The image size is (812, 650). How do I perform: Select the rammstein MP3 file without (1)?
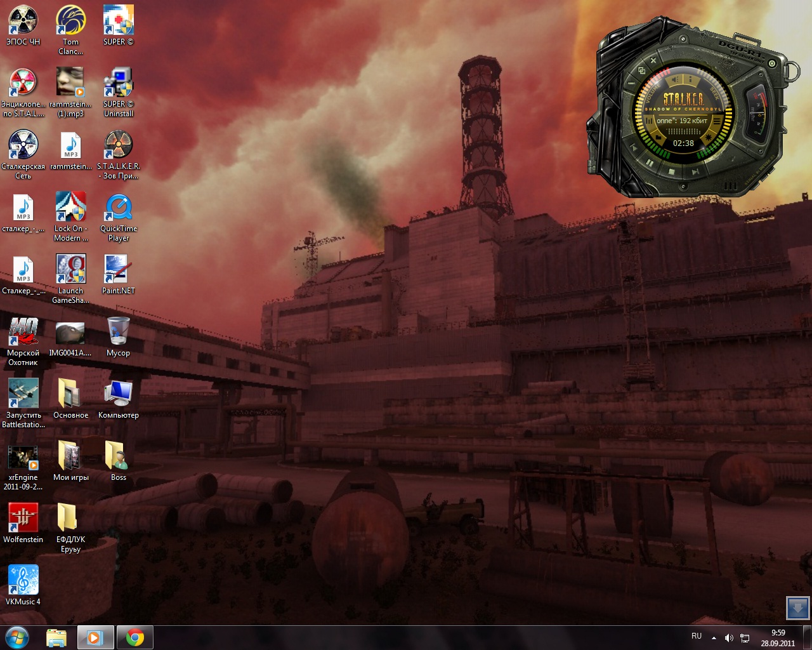click(x=70, y=150)
